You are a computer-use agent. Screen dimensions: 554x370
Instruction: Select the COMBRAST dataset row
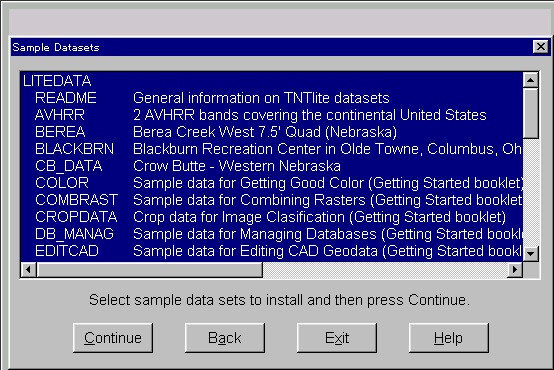pyautogui.click(x=271, y=200)
